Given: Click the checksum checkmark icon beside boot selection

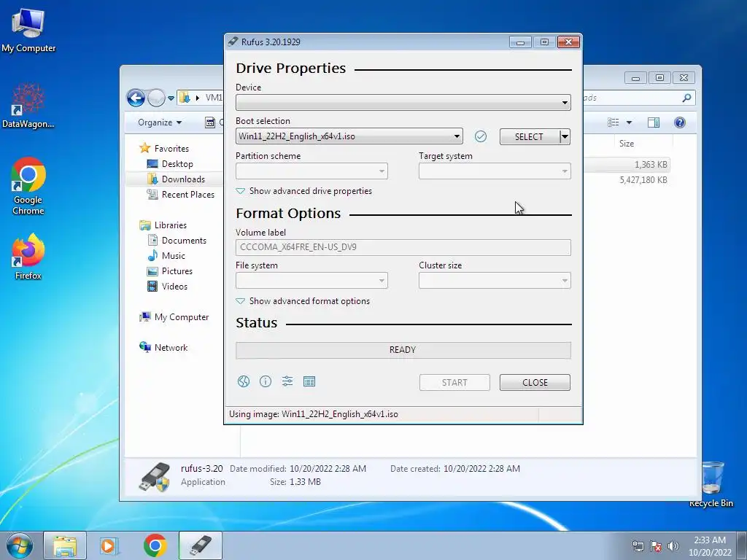Looking at the screenshot, I should coord(481,136).
